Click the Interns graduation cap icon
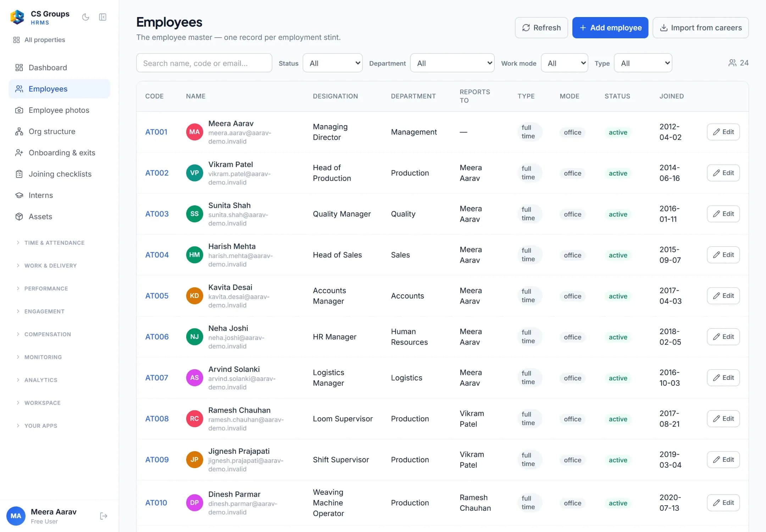766x532 pixels. [19, 195]
